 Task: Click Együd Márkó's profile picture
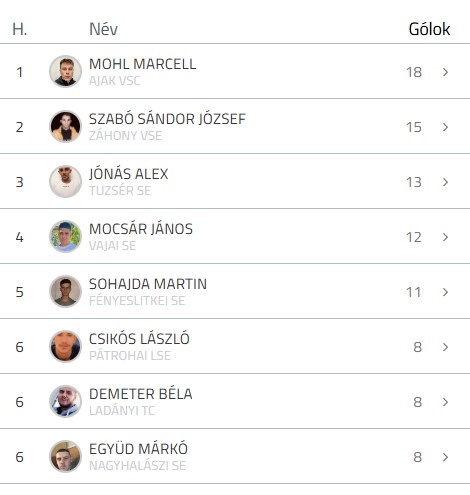(x=65, y=456)
